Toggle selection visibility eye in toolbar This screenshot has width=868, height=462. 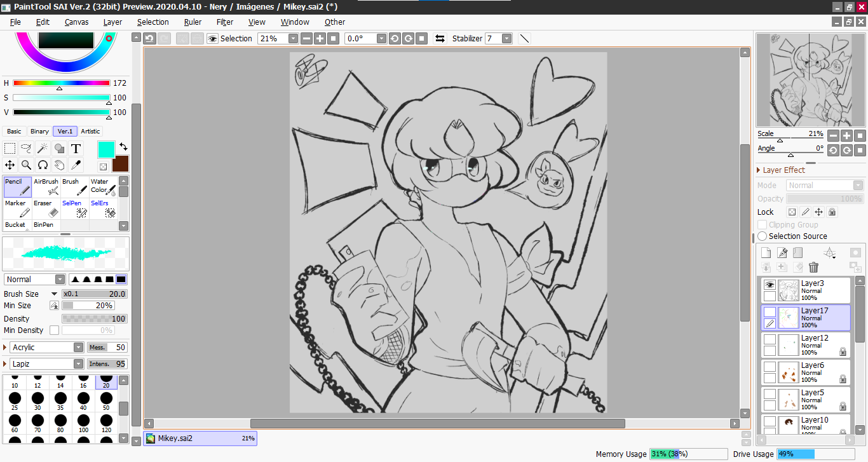(212, 39)
